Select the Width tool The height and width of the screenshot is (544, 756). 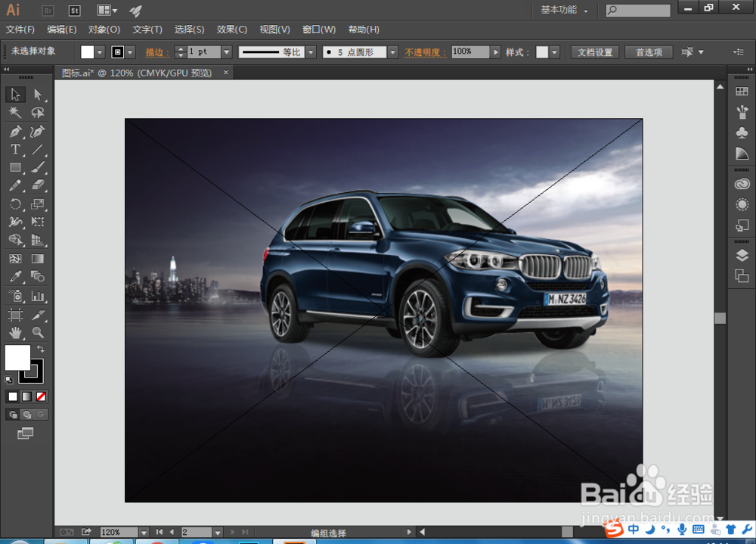[x=15, y=222]
